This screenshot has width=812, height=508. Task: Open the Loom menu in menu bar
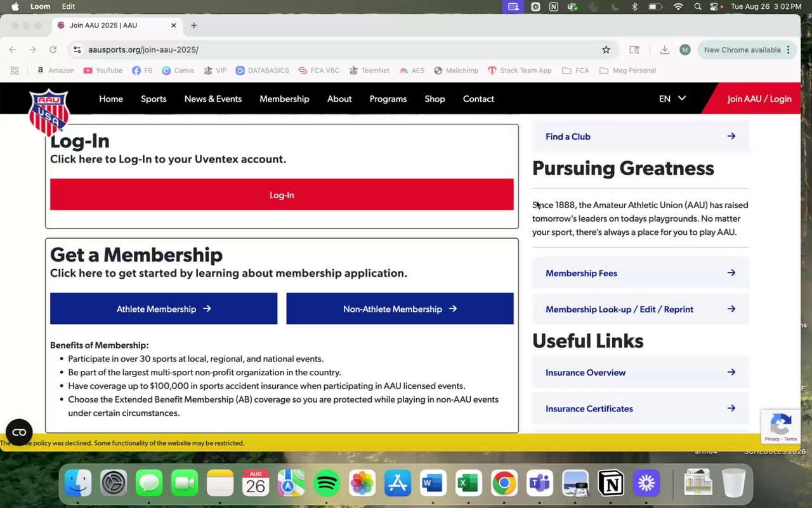click(x=40, y=6)
